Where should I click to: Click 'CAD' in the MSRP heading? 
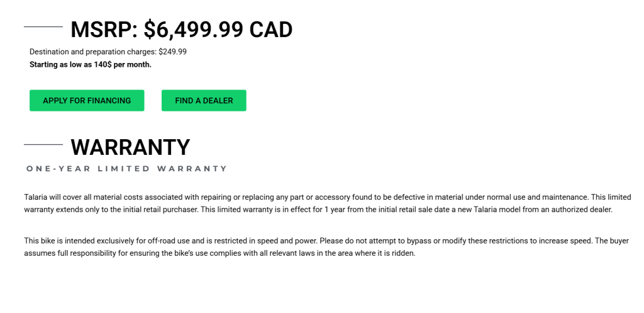point(271,30)
